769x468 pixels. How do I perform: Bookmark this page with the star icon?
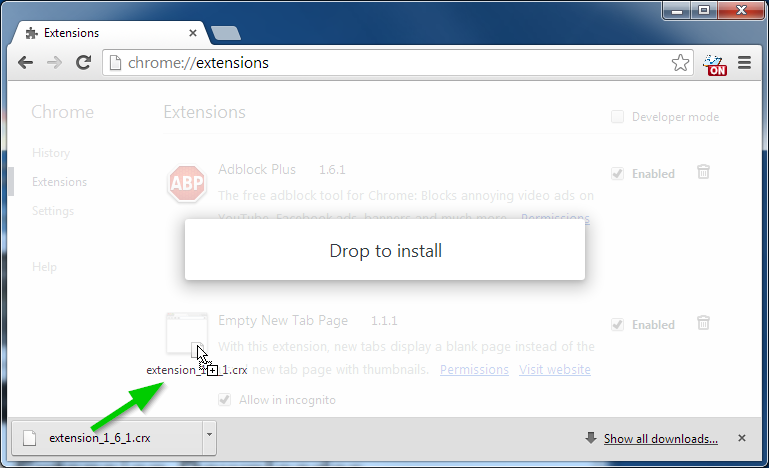click(680, 63)
